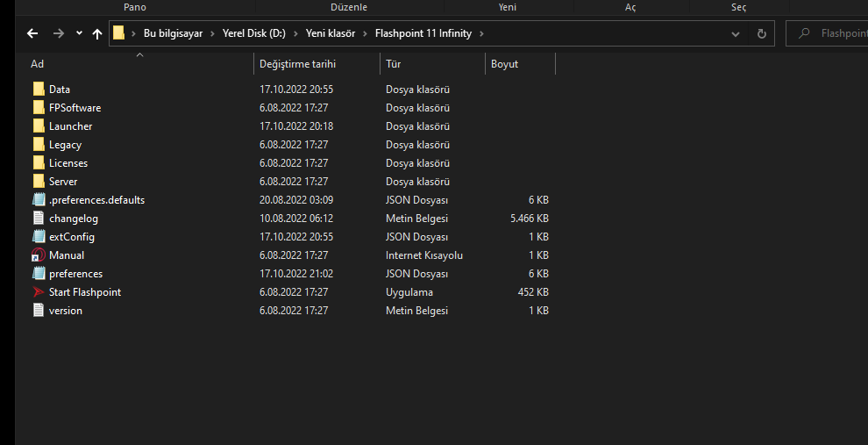Refresh the current folder

click(x=762, y=34)
